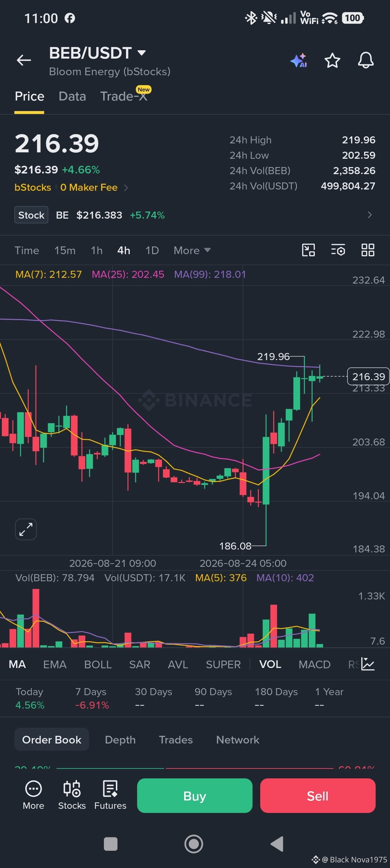Open 0 Maker Fee details chevron
Screen dimensions: 390x868
(126, 188)
